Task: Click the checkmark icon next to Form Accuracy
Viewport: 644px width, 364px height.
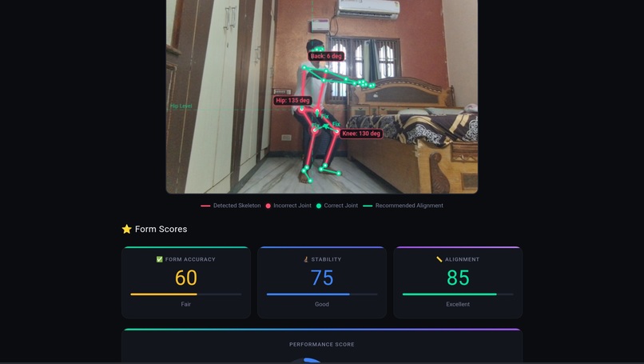Action: click(159, 259)
